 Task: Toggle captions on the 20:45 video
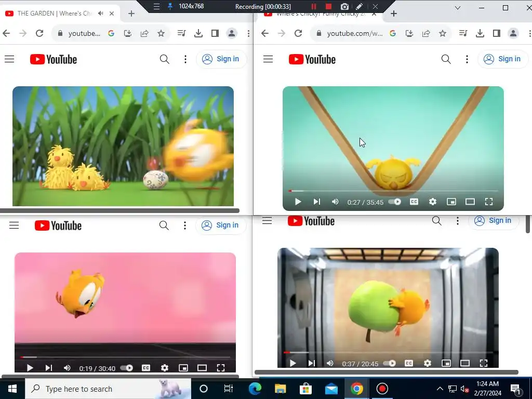(x=409, y=363)
